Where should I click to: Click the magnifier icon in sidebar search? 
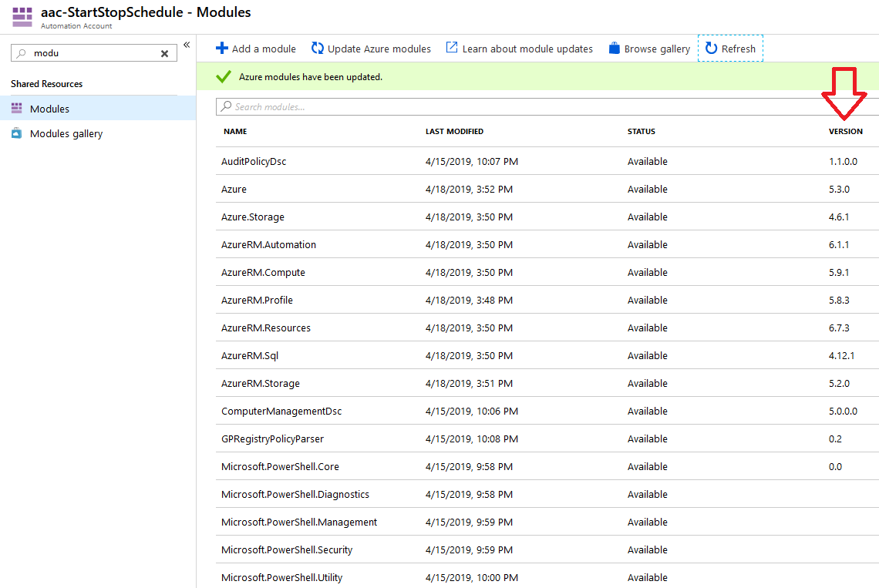tap(22, 53)
